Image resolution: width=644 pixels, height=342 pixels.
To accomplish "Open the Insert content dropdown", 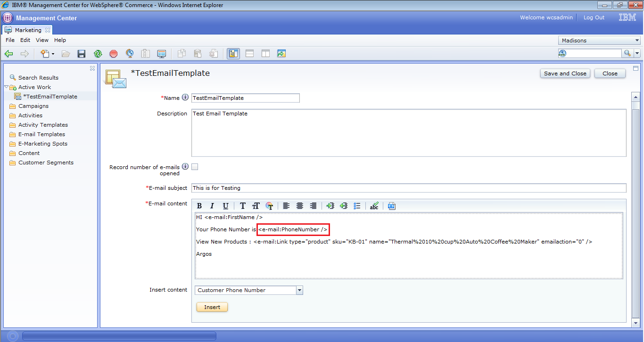I will pyautogui.click(x=299, y=290).
